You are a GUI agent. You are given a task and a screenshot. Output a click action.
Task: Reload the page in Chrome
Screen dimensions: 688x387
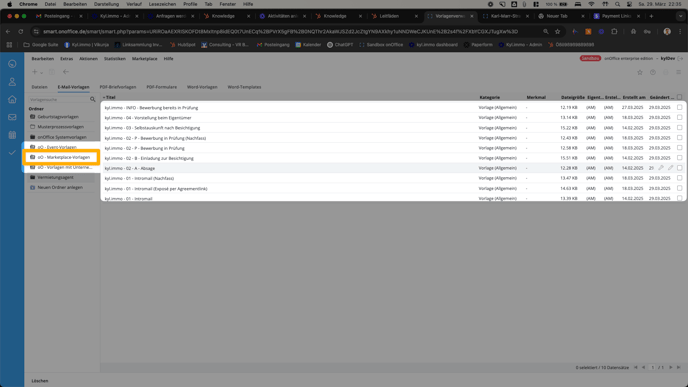point(21,32)
